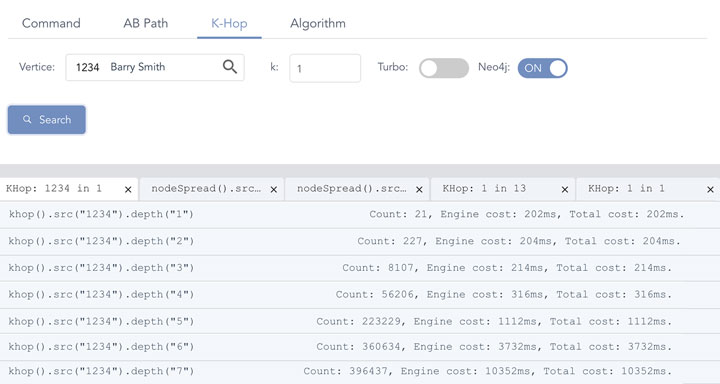Screen dimensions: 720x384
Task: Click the blue Search button
Action: pyautogui.click(x=46, y=120)
